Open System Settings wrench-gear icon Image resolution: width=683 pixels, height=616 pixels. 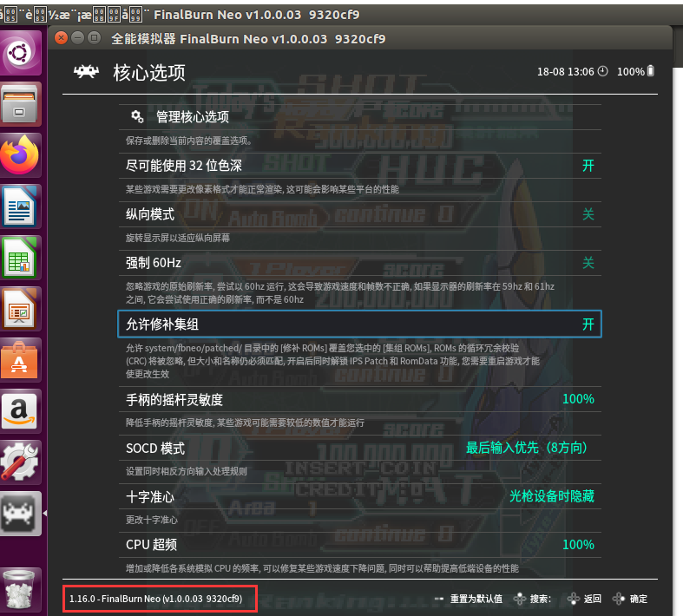pos(19,462)
